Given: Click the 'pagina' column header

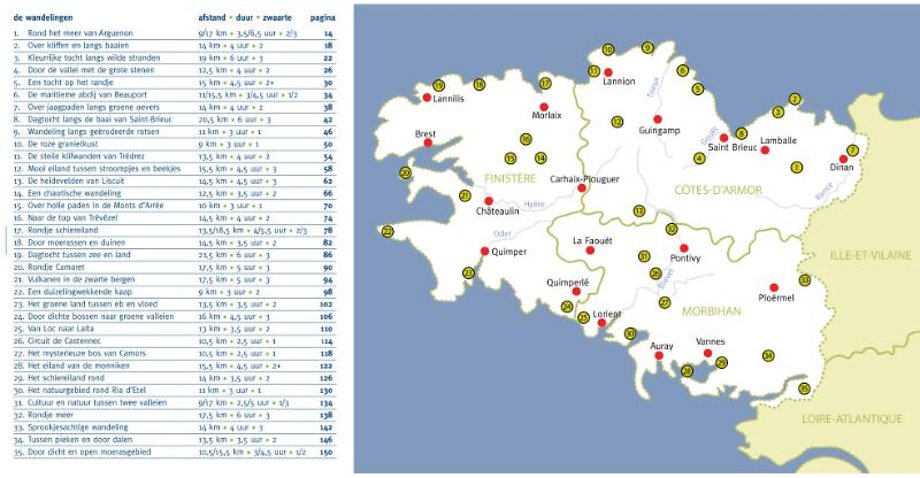Looking at the screenshot, I should point(321,18).
